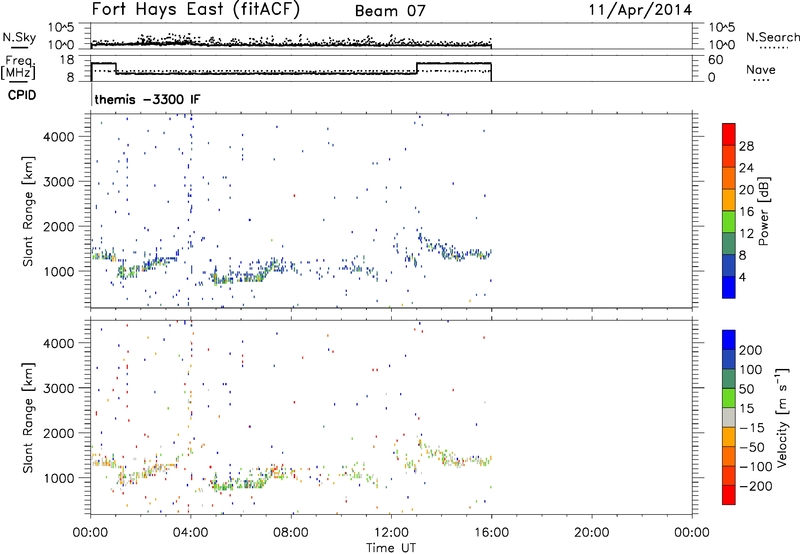
Task: Click the 'Power [dB]' colorbar title
Action: coord(764,211)
